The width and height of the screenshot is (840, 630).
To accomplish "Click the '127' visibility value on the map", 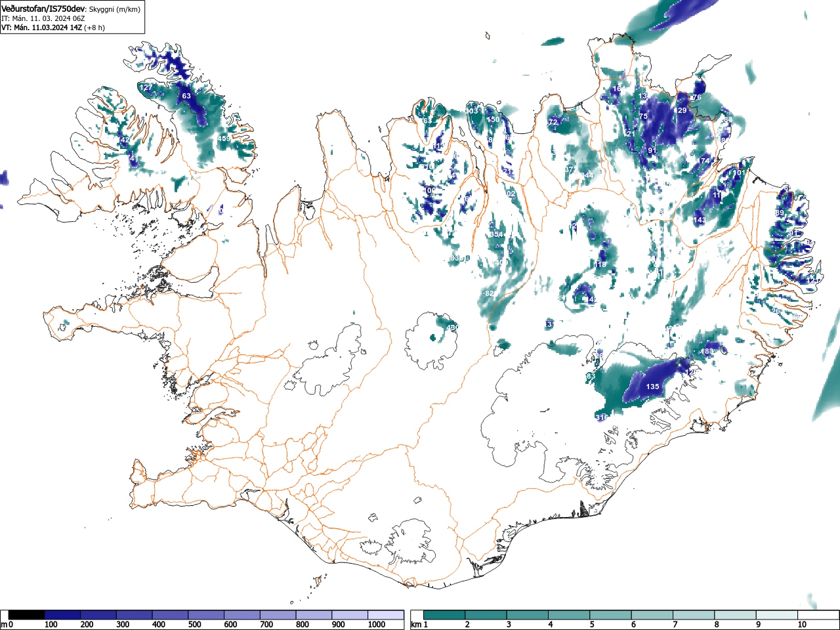I will click(x=146, y=87).
